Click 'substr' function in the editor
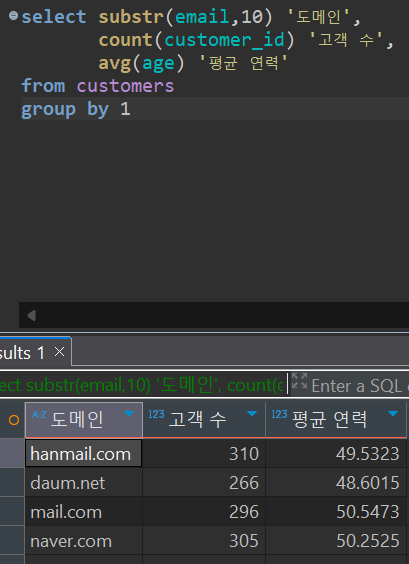The height and width of the screenshot is (564, 409). [131, 17]
